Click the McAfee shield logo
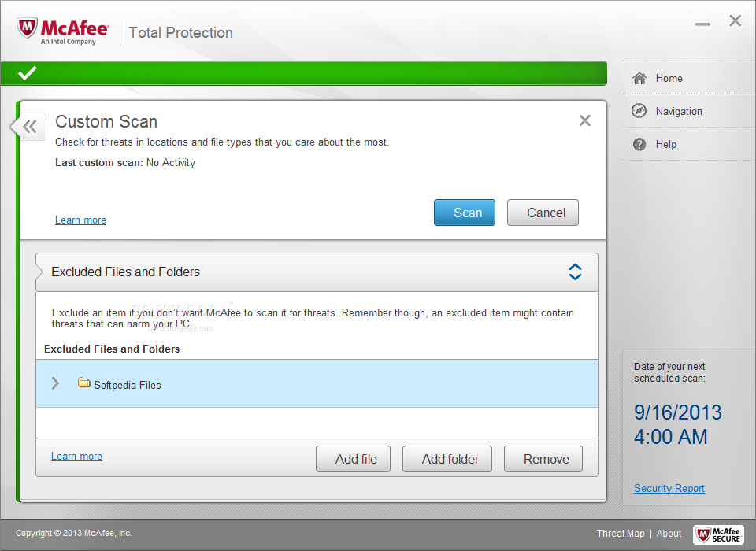Image resolution: width=756 pixels, height=551 pixels. click(x=27, y=28)
